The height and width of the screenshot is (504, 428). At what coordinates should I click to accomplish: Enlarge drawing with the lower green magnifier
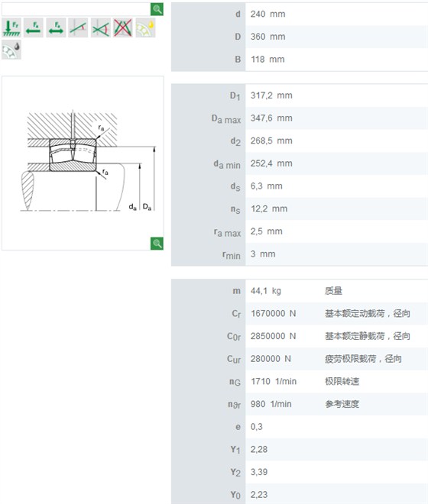click(x=157, y=244)
